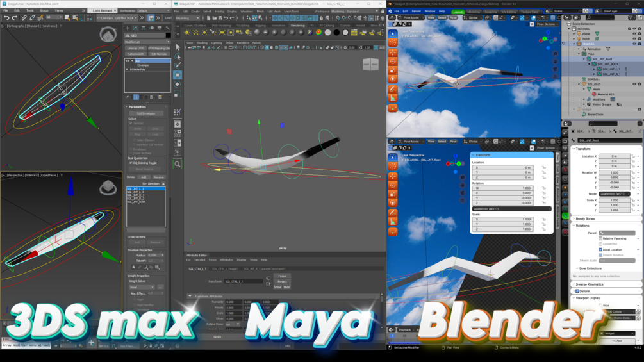Viewport: 644px width, 362px height.
Task: Open the Quaternion (WXYZ) Mode dropdown in Blender properties
Action: pyautogui.click(x=615, y=193)
